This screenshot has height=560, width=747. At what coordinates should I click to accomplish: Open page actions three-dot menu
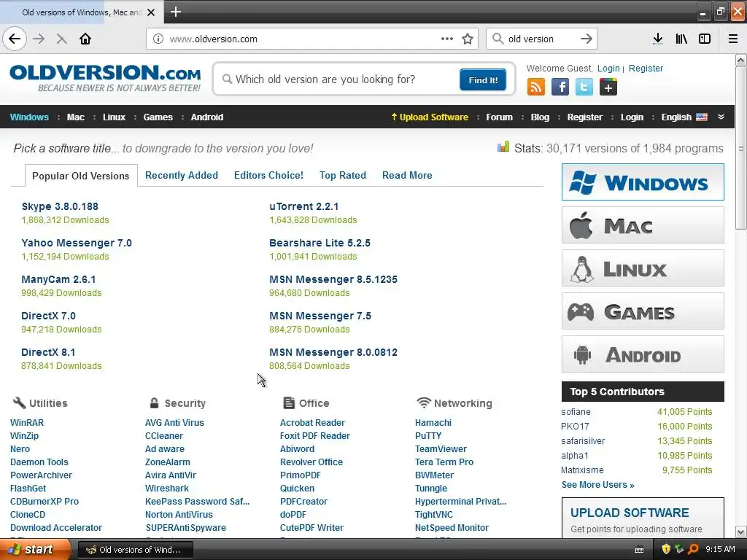[447, 39]
